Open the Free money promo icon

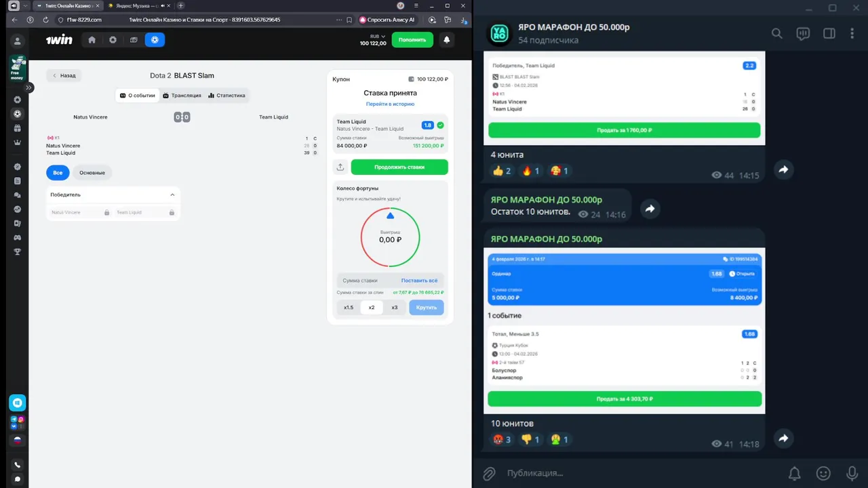tap(17, 68)
